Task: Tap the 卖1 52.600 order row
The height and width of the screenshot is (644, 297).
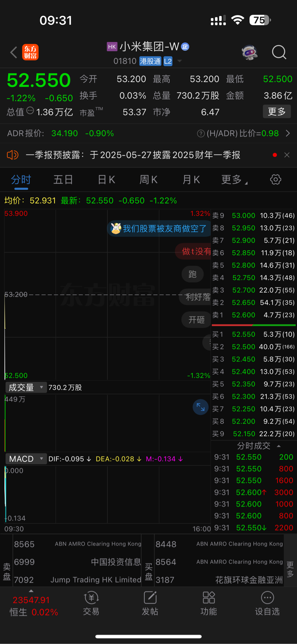Action: [254, 315]
